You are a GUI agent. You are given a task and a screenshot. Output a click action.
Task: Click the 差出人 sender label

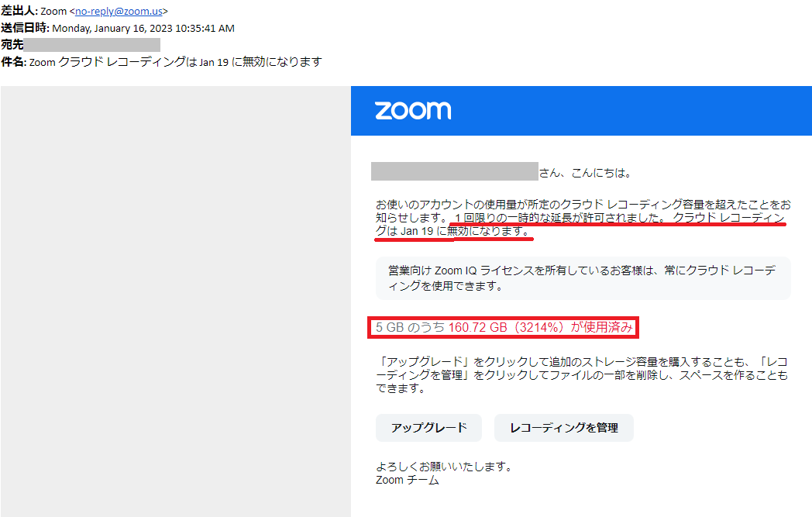[x=18, y=11]
